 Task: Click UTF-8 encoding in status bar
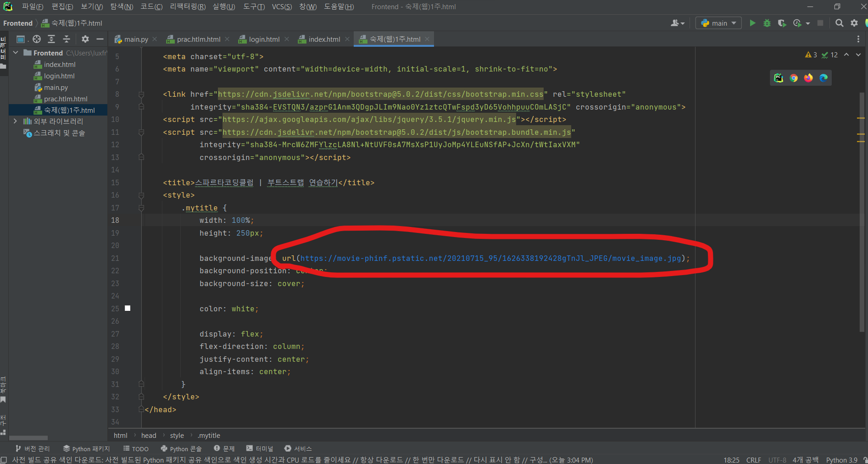(777, 460)
